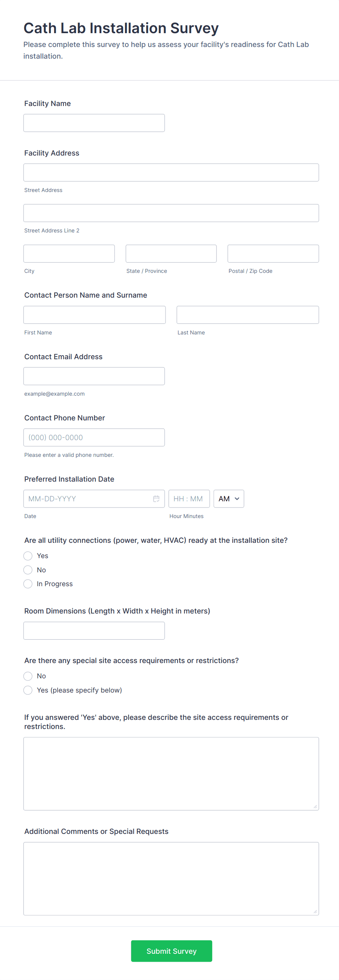The height and width of the screenshot is (980, 339).
Task: Focus the Contact Email Address field
Action: (x=94, y=376)
